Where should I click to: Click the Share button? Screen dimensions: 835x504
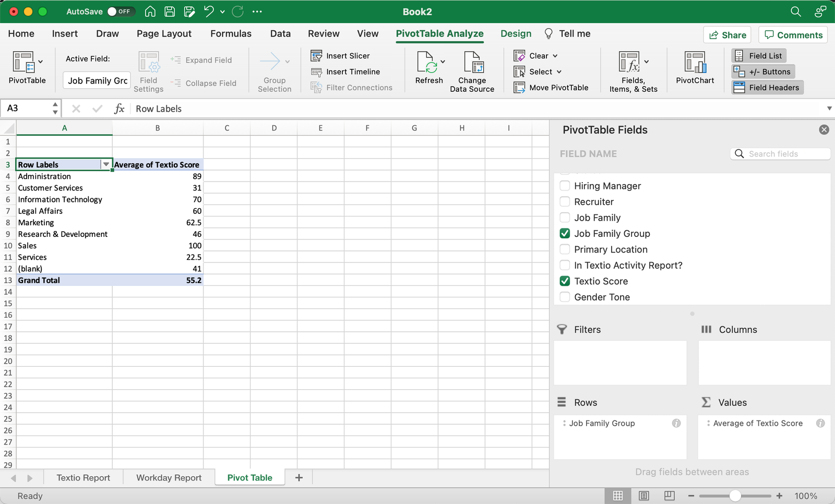(x=726, y=35)
